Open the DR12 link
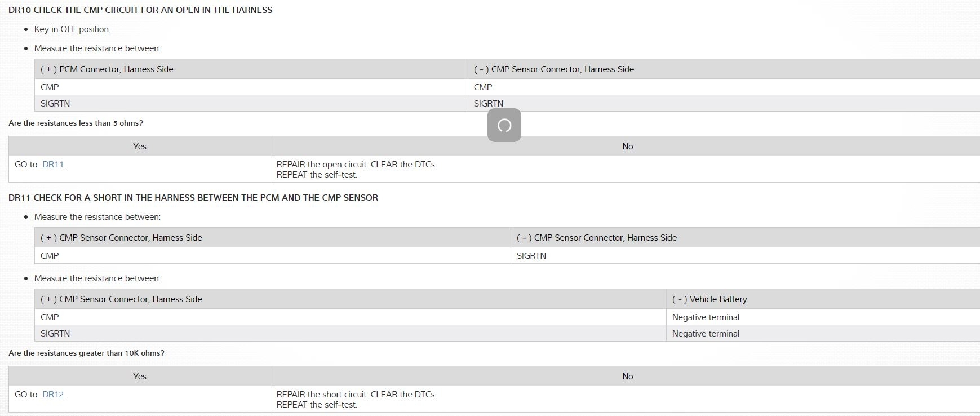980x416 pixels. [x=53, y=395]
